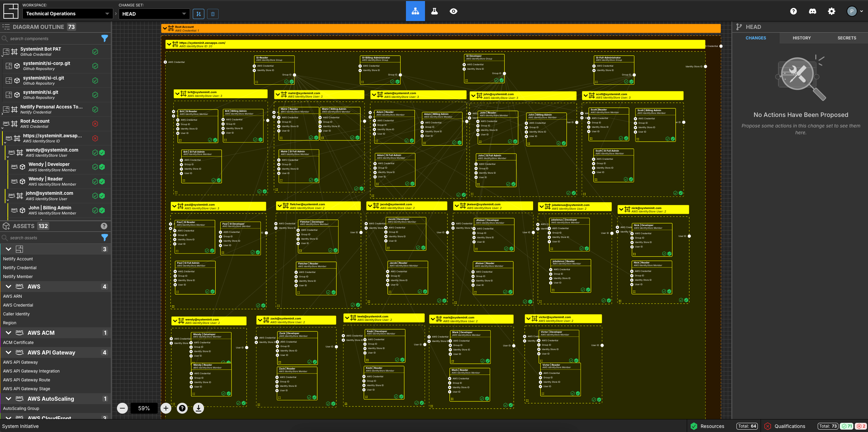Select John | Billing Admin outline item

(x=59, y=210)
